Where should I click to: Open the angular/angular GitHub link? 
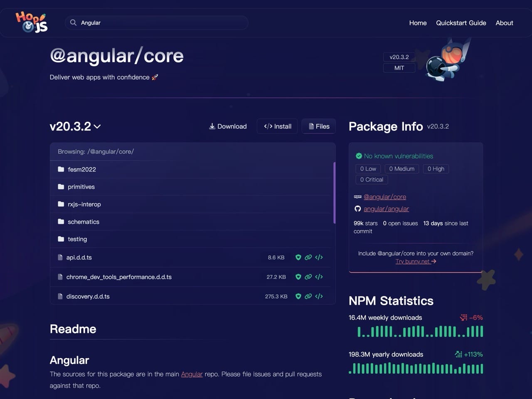coord(386,209)
